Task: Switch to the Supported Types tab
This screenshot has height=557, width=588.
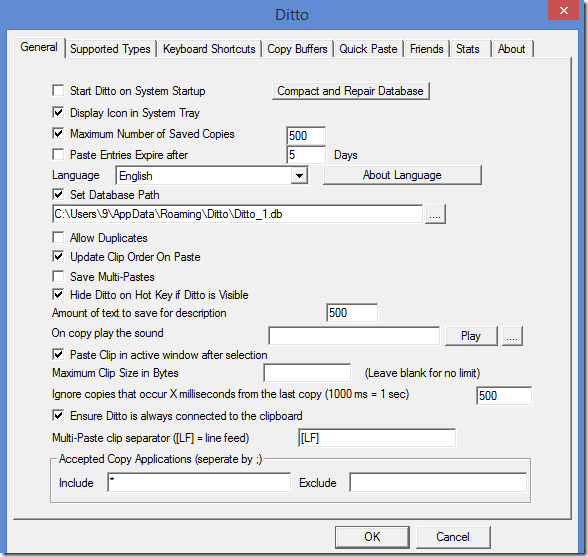Action: click(110, 49)
